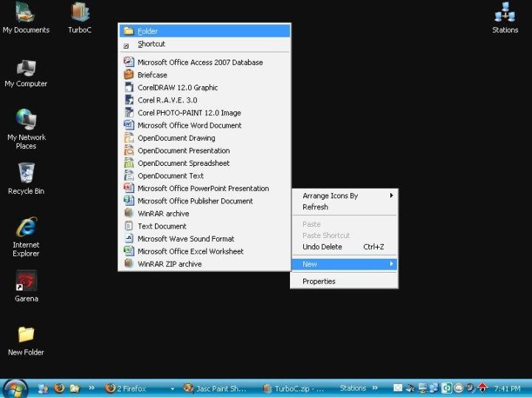Open the folder icon in quick launch
This screenshot has height=398, width=532.
click(75, 388)
